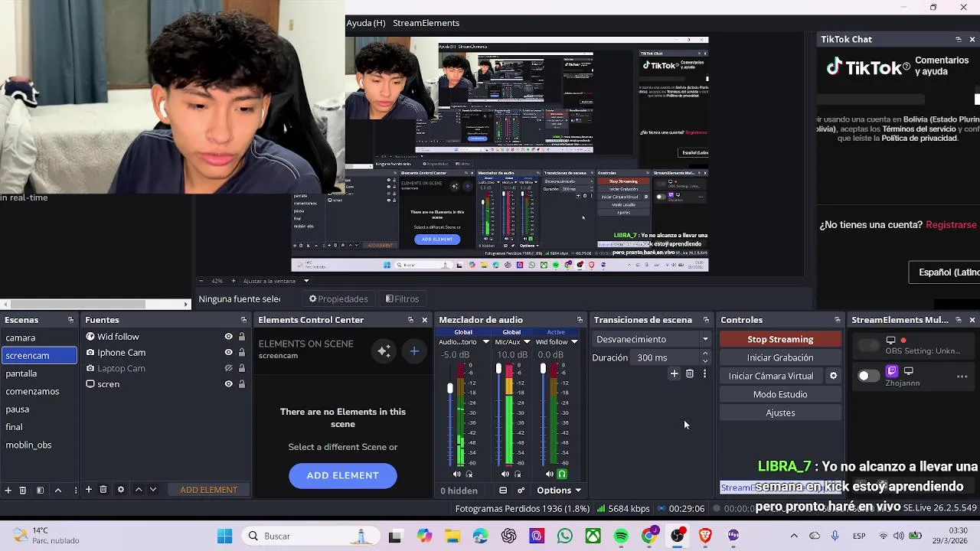The width and height of the screenshot is (980, 551).
Task: Unlock the Iphone Cam source
Action: tap(242, 353)
